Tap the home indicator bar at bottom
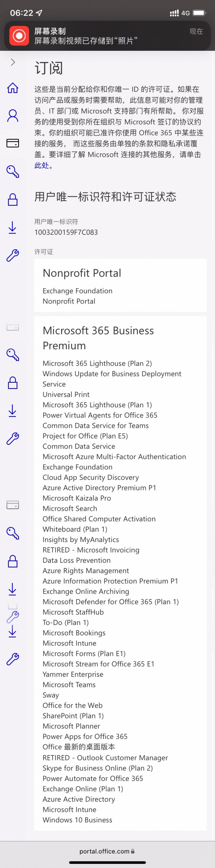This screenshot has height=868, width=215. coord(107,863)
